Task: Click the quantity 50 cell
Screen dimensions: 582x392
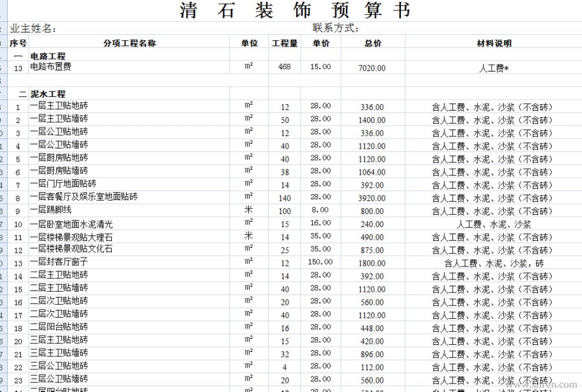Action: (x=285, y=120)
